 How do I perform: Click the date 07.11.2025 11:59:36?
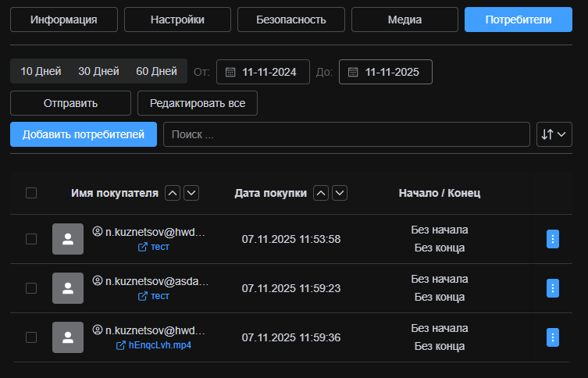(x=291, y=337)
